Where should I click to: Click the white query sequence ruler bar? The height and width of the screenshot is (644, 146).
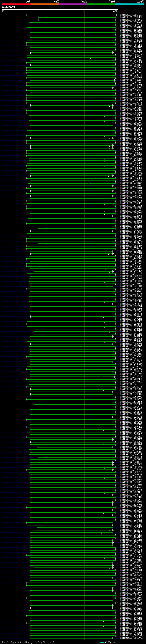click(60, 10)
